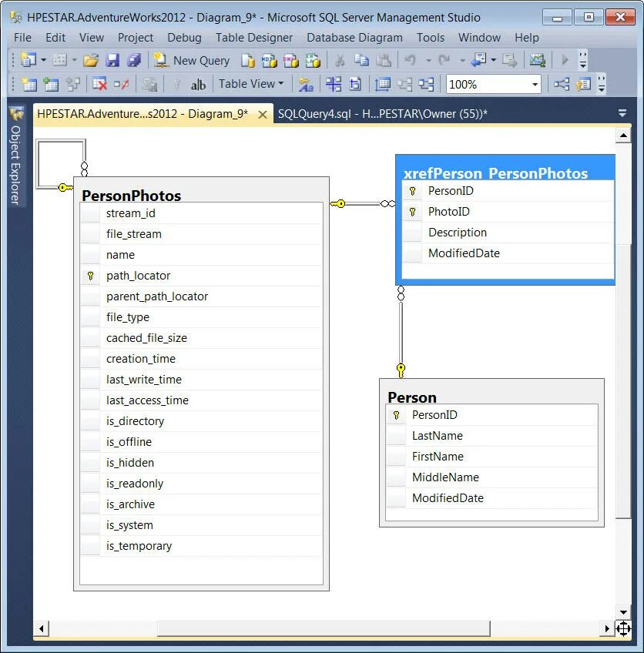The image size is (644, 653).
Task: Click the View Page Breaks icon
Action: (334, 85)
